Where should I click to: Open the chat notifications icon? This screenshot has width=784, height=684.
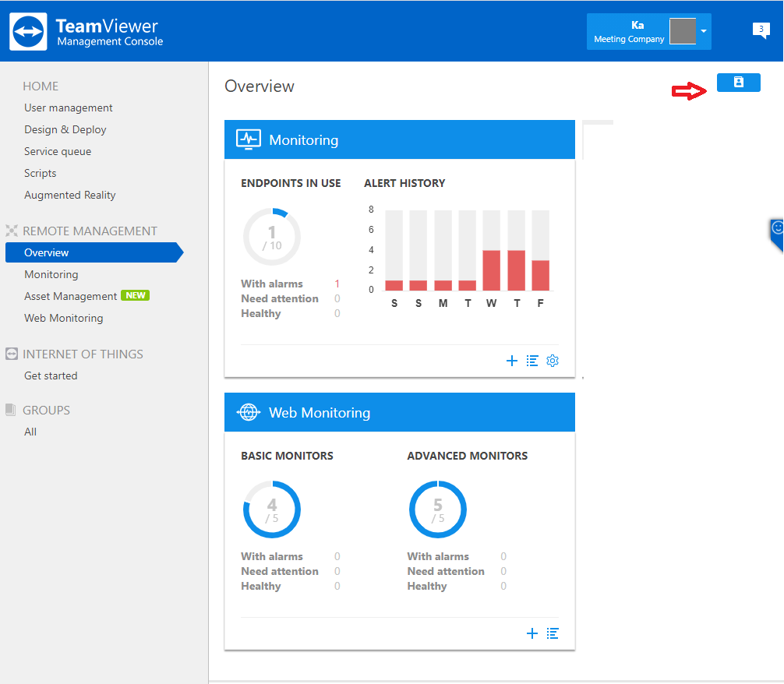pos(761,30)
